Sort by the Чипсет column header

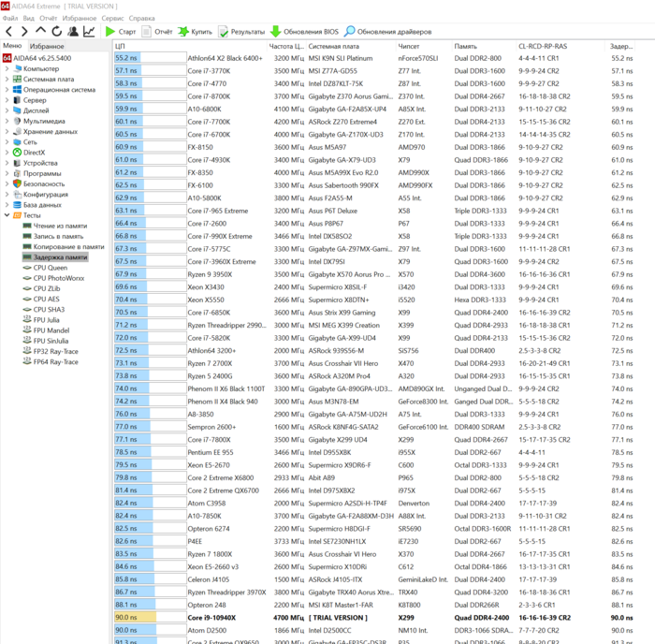424,46
